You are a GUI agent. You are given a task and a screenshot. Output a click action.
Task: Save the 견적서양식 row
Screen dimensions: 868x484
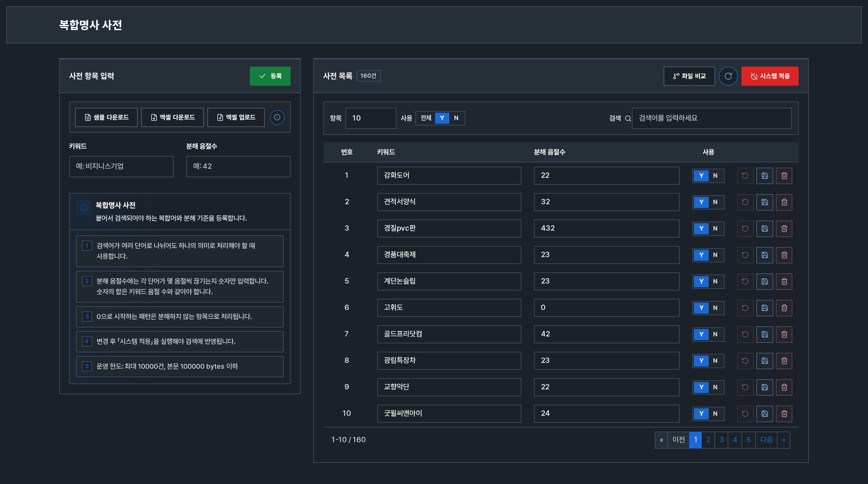(x=765, y=202)
